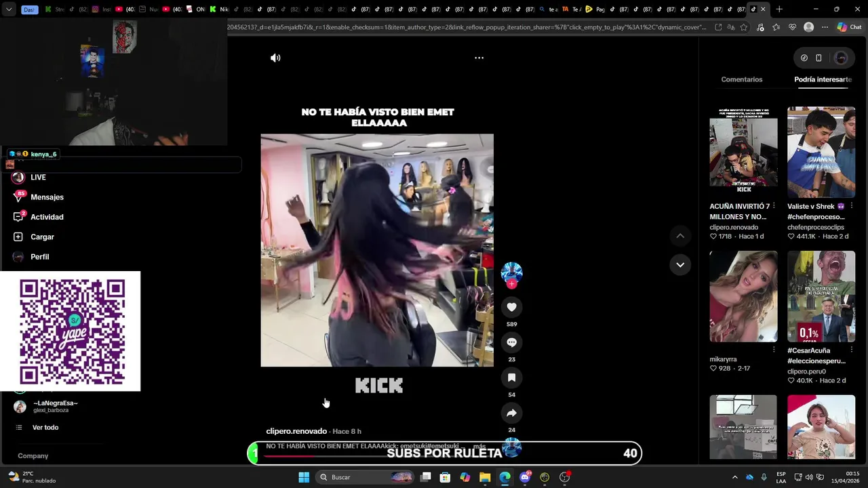868x488 pixels.
Task: Save the video with the bookmark icon
Action: [x=511, y=378]
